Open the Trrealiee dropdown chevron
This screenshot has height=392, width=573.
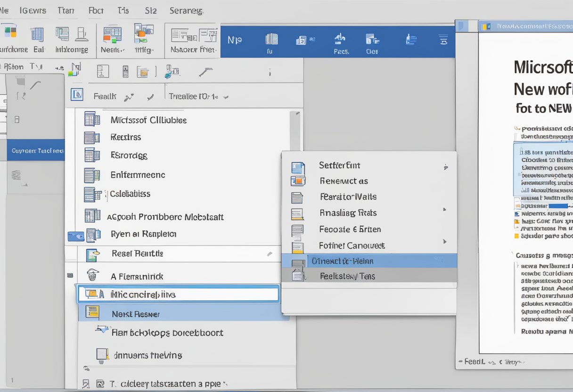click(226, 97)
